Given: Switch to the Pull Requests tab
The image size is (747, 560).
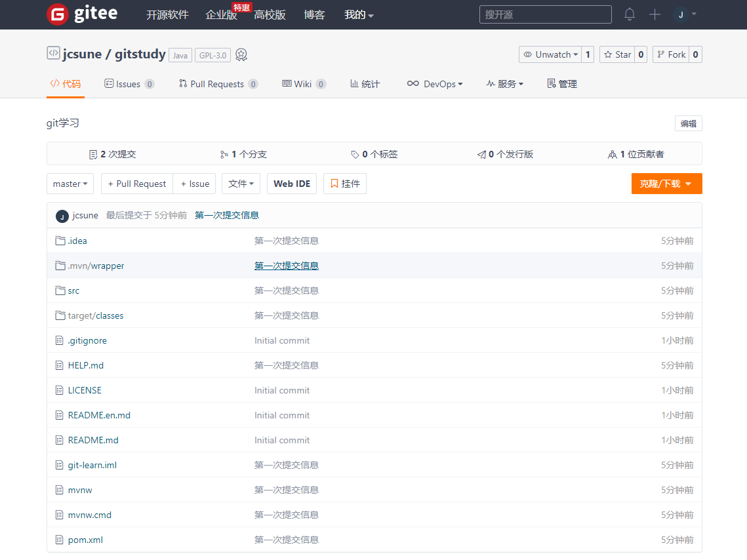Looking at the screenshot, I should 217,84.
